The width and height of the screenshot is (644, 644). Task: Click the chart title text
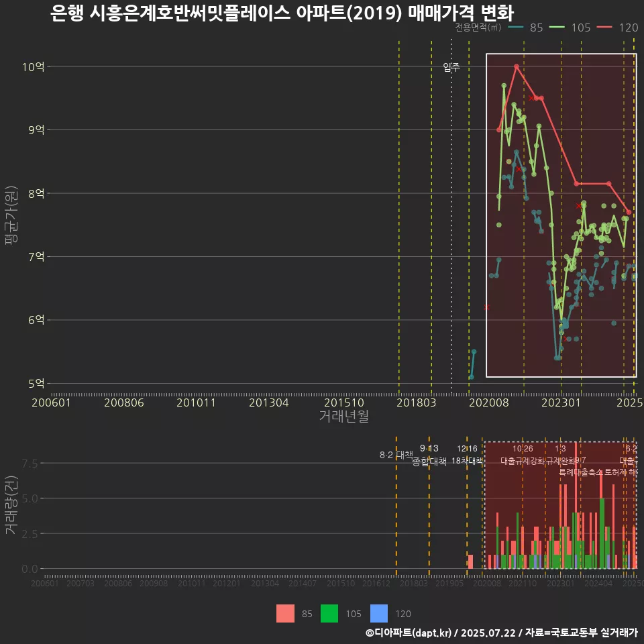coord(282,13)
